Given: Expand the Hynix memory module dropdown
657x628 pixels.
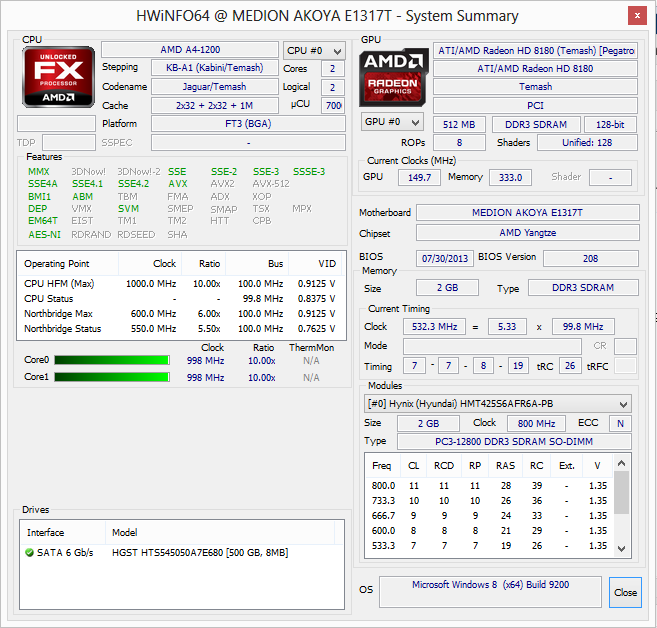Looking at the screenshot, I should [x=498, y=404].
